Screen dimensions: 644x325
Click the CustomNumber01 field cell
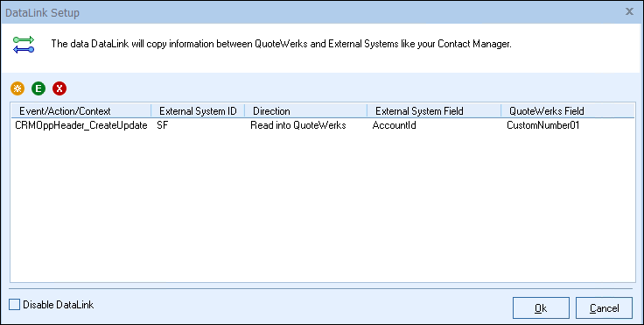tap(543, 125)
